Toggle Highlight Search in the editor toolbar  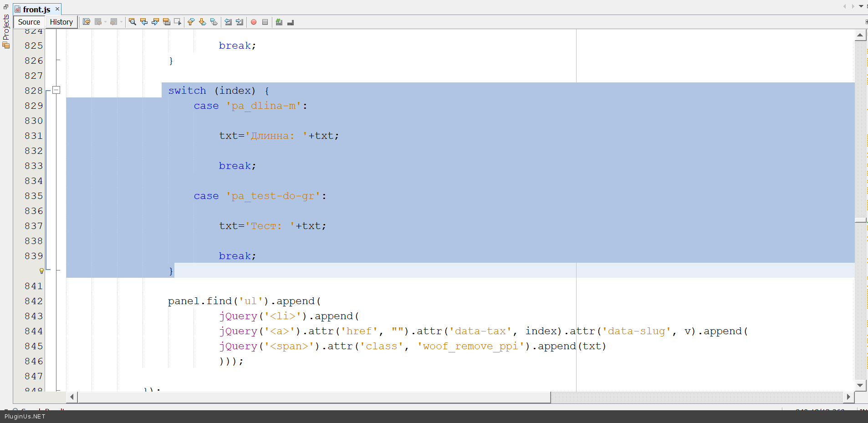point(167,22)
